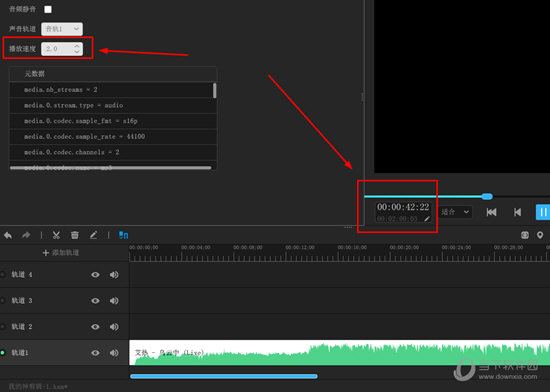Pause playback with the blue pause button
Screen dimensions: 550x392
click(543, 212)
